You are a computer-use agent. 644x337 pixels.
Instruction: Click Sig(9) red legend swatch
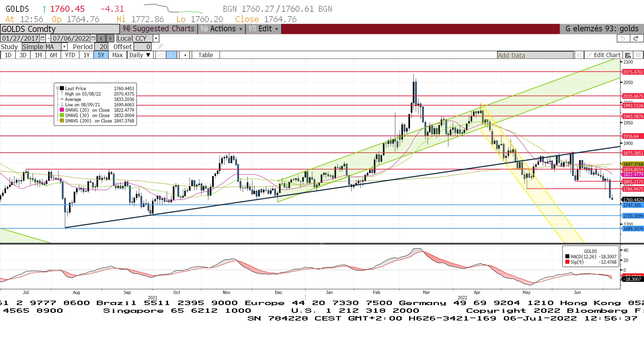[567, 262]
